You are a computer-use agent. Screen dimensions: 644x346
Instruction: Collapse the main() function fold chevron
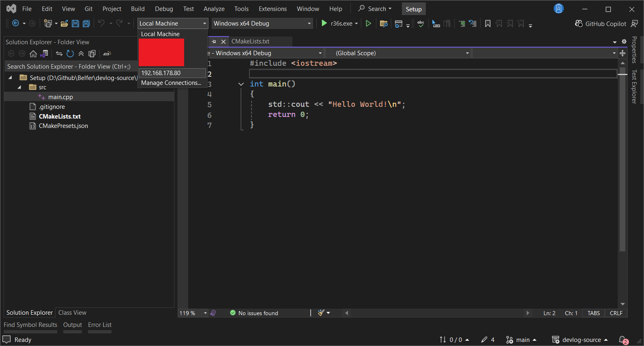pos(241,84)
